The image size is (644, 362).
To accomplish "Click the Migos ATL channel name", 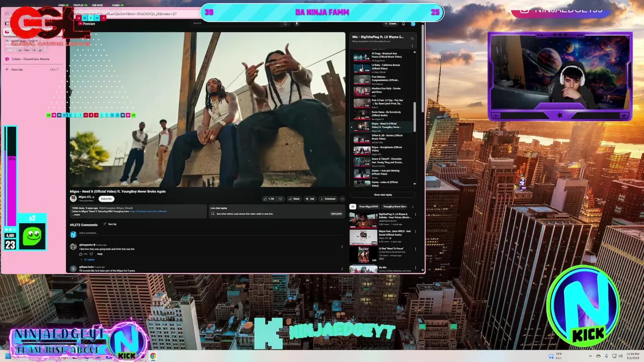I will point(85,197).
